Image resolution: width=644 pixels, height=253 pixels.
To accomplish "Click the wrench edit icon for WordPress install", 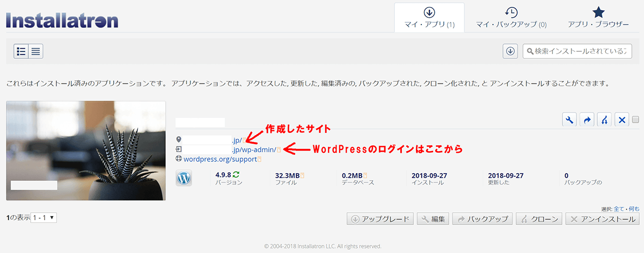I will click(569, 120).
